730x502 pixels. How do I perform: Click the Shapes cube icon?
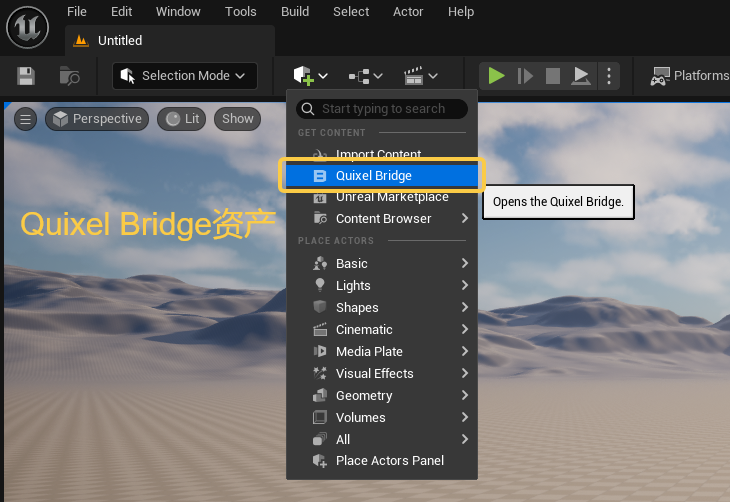coord(320,306)
